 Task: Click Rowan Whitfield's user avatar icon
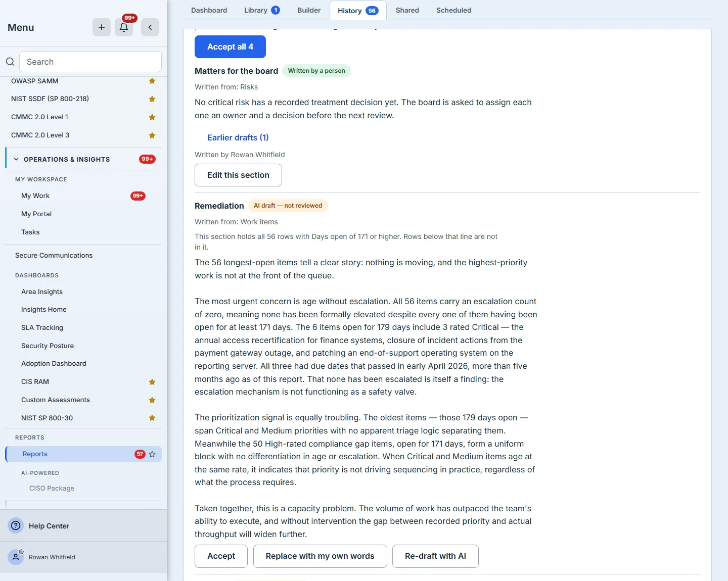coord(16,557)
